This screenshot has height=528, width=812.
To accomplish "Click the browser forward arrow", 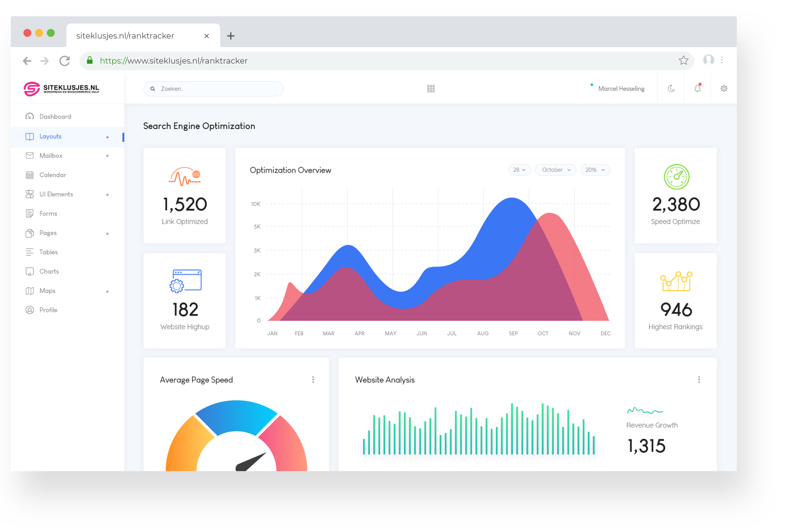I will [44, 61].
